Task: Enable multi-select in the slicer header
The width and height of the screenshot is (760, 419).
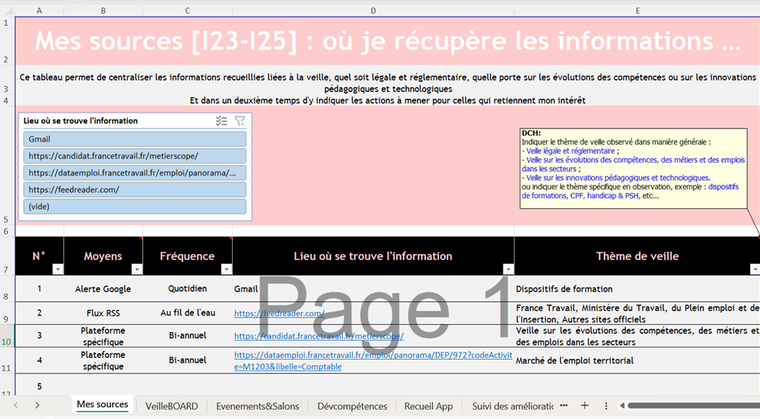Action: point(221,121)
